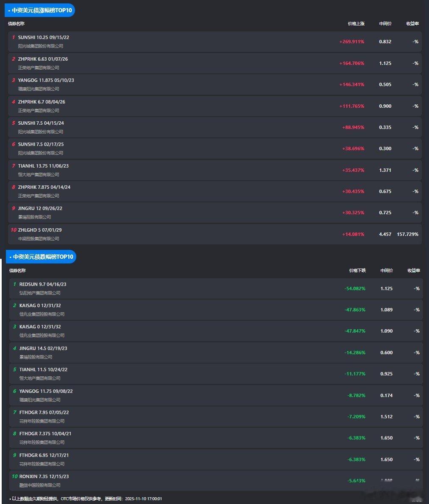Open ZHLGHD 5 07/01/29 bond row
The height and width of the screenshot is (504, 429).
click(x=40, y=230)
